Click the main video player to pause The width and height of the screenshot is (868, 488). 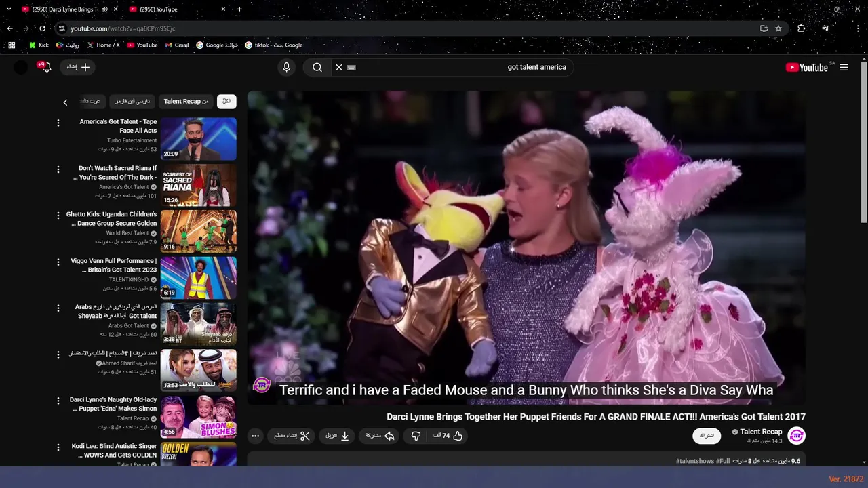pyautogui.click(x=526, y=248)
